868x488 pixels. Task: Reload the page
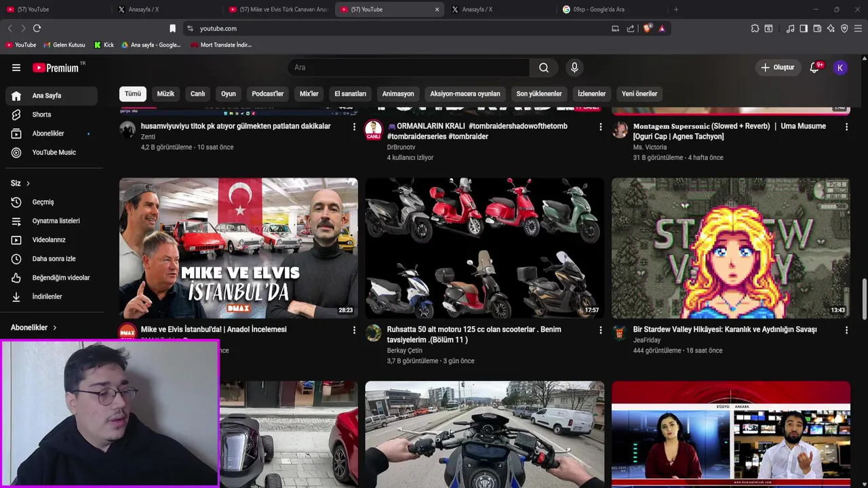37,28
